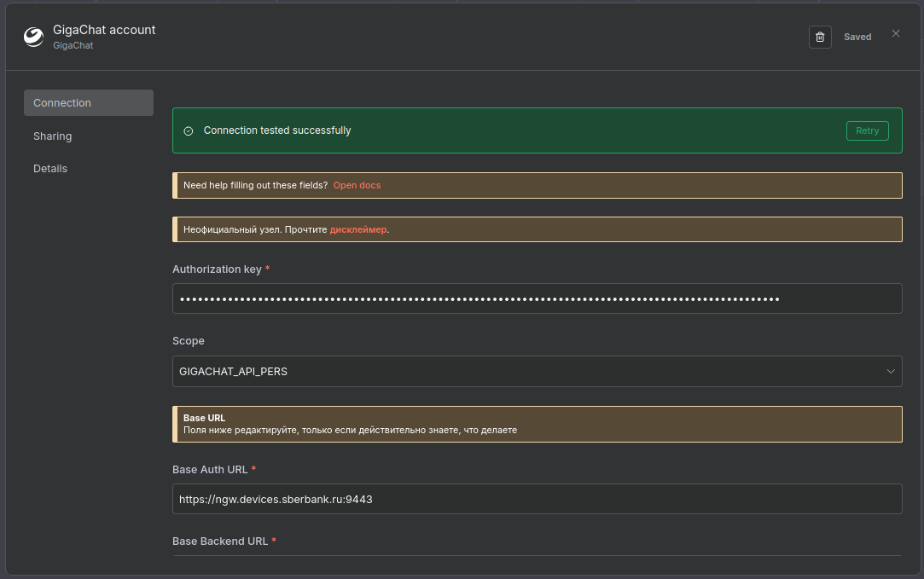Click the Scope field label

(x=189, y=341)
